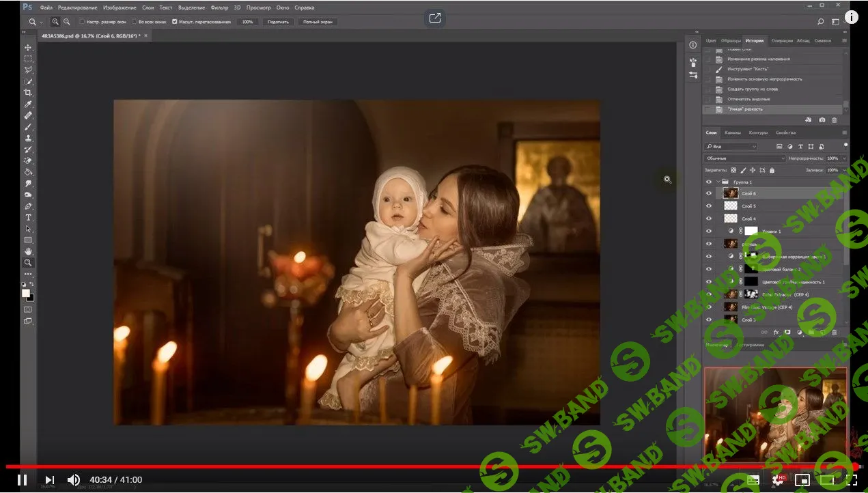Hide the Слой 5 layer
The image size is (868, 493).
coord(708,206)
